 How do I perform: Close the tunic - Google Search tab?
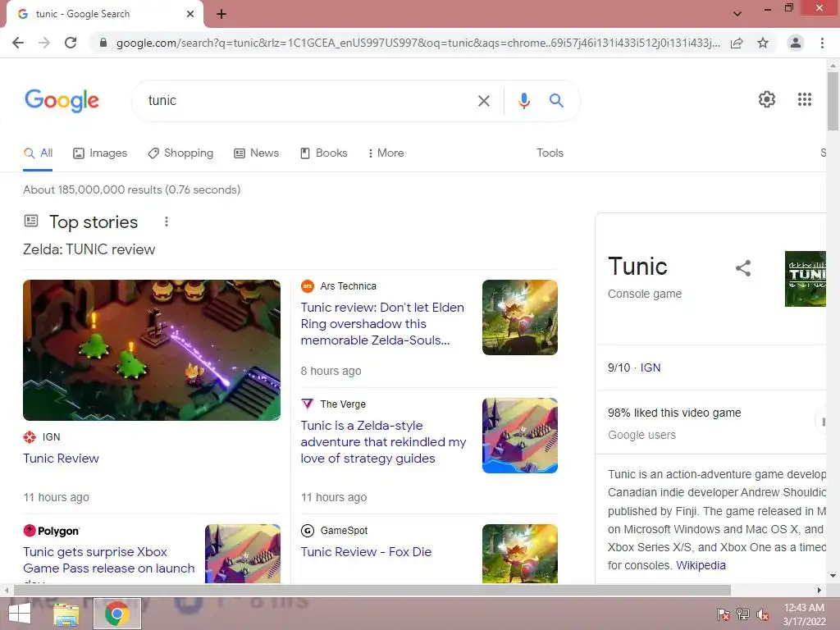[190, 15]
